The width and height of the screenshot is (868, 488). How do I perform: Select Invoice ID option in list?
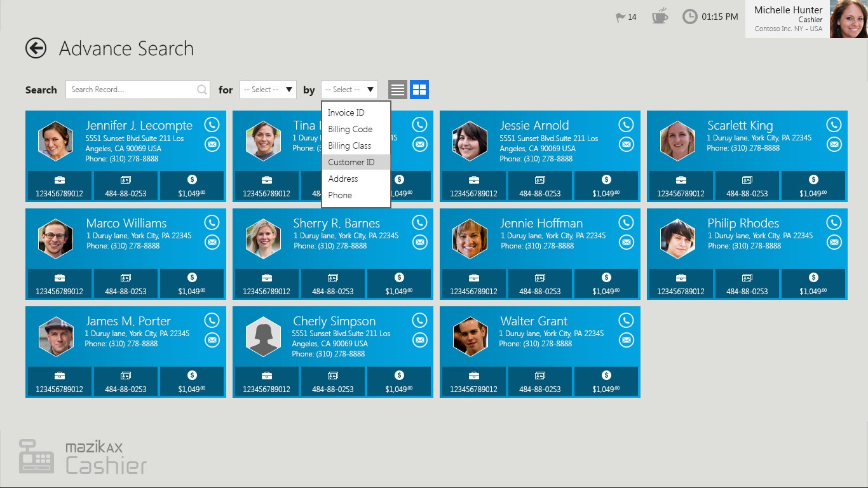[346, 112]
